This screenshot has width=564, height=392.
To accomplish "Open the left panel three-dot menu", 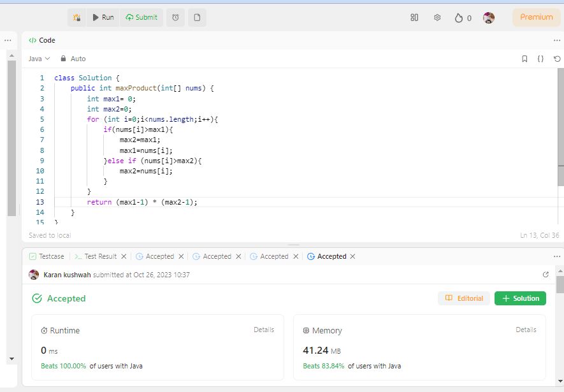I will [x=8, y=40].
